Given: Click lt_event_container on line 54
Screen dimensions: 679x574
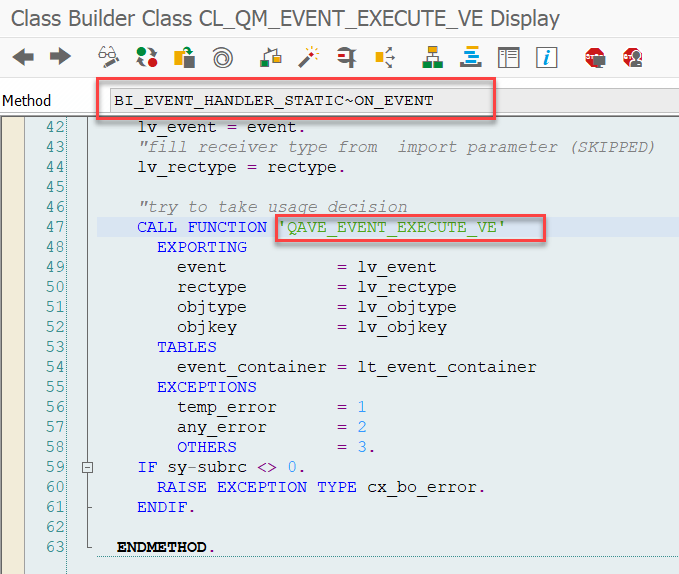Looking at the screenshot, I should [x=446, y=367].
